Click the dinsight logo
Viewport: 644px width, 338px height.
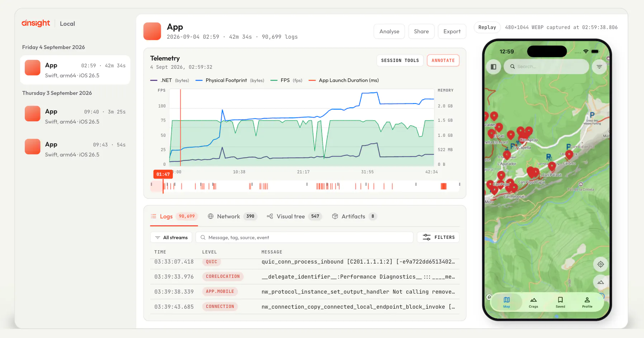(x=35, y=23)
